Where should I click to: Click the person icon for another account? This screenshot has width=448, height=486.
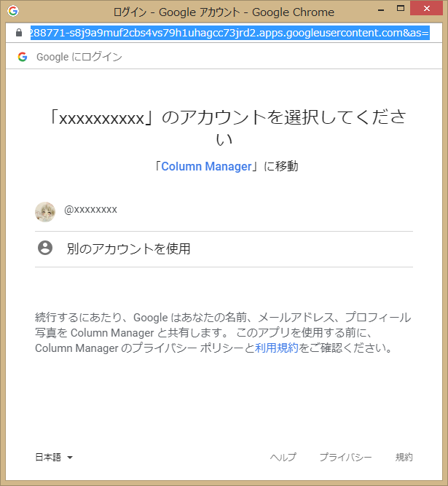click(45, 248)
